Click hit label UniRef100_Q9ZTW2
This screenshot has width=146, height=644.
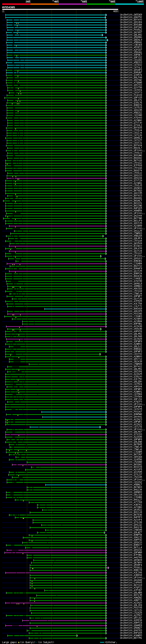click(131, 80)
